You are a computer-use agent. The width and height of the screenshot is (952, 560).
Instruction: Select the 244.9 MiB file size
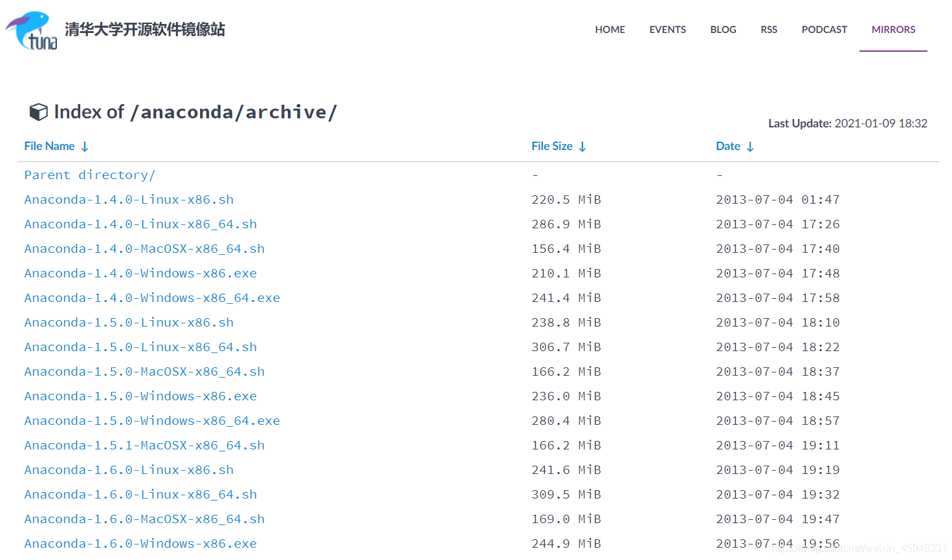(566, 544)
